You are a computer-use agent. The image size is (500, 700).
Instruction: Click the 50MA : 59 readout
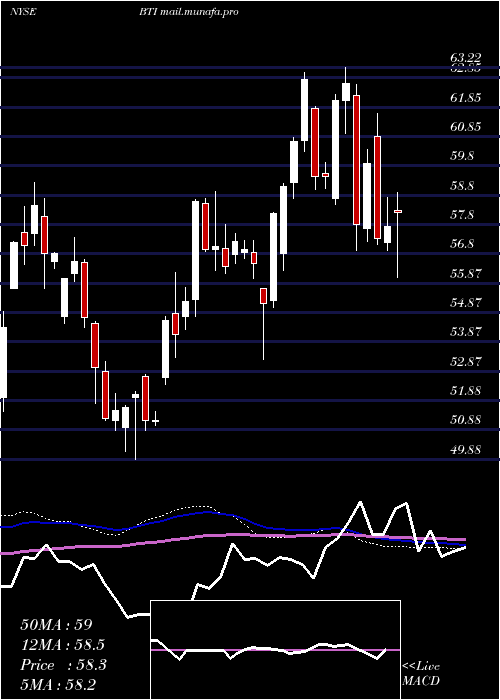point(56,625)
